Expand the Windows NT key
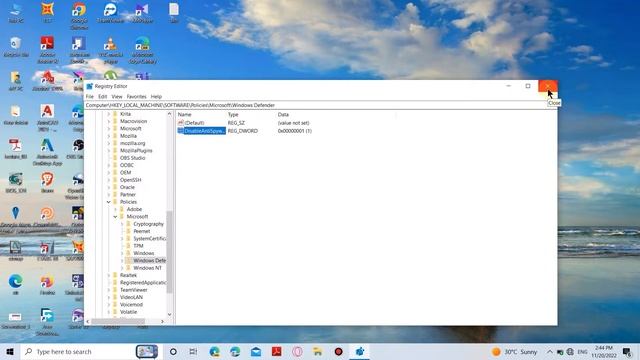The height and width of the screenshot is (360, 640). tap(122, 268)
